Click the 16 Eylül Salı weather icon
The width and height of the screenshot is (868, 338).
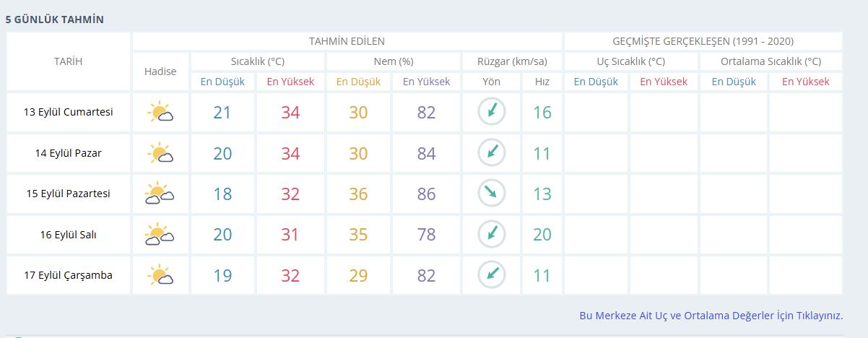coord(160,235)
